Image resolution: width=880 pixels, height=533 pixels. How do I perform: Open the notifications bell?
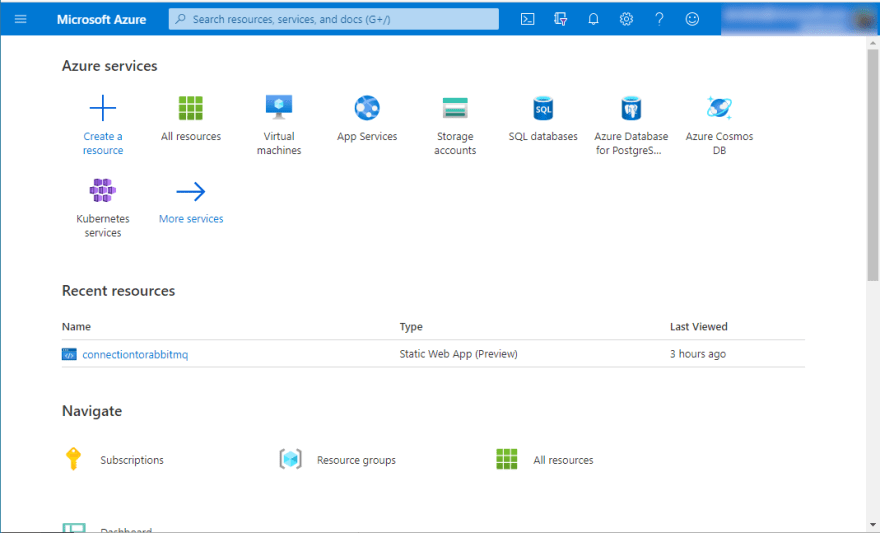593,19
